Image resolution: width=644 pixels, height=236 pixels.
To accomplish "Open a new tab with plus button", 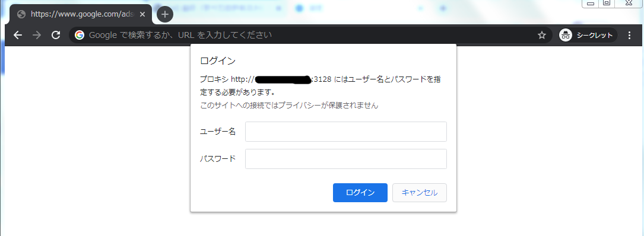I will (x=164, y=14).
